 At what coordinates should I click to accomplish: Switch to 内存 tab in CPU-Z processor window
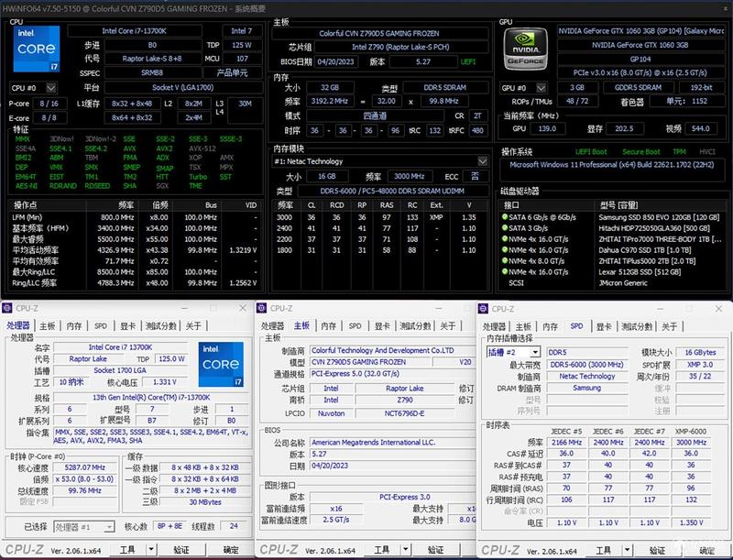tap(74, 325)
